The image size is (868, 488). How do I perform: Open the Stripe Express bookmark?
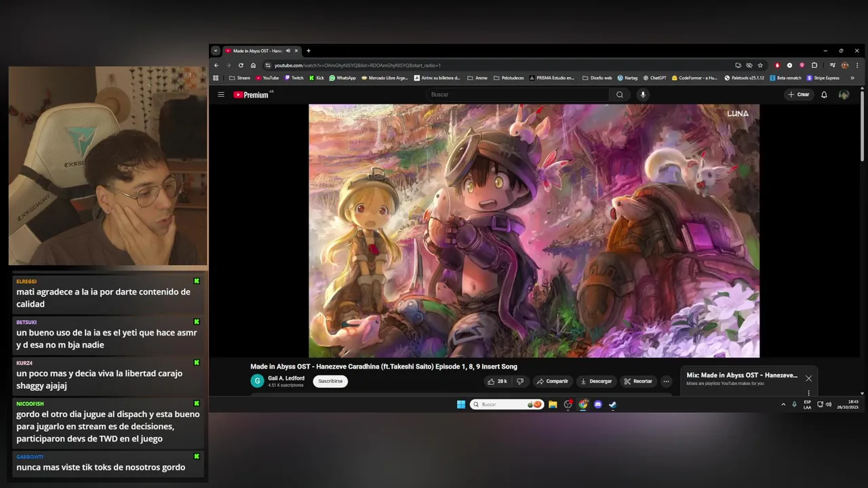coord(823,78)
